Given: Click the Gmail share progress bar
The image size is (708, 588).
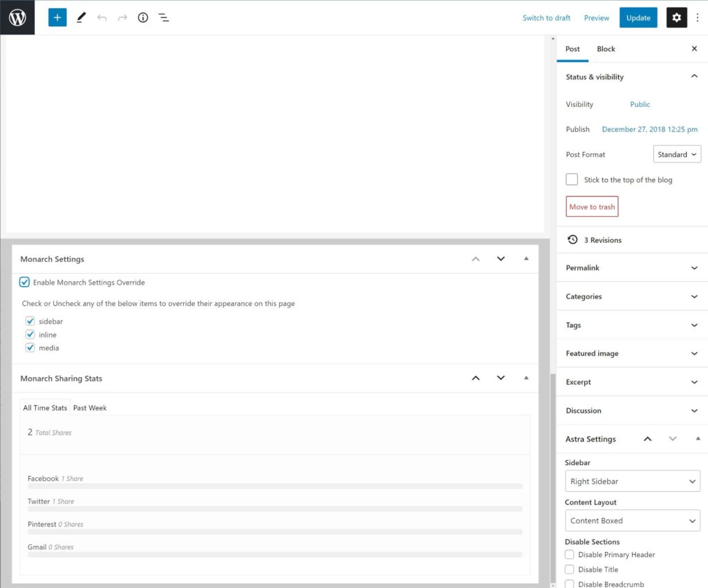Looking at the screenshot, I should (x=275, y=554).
